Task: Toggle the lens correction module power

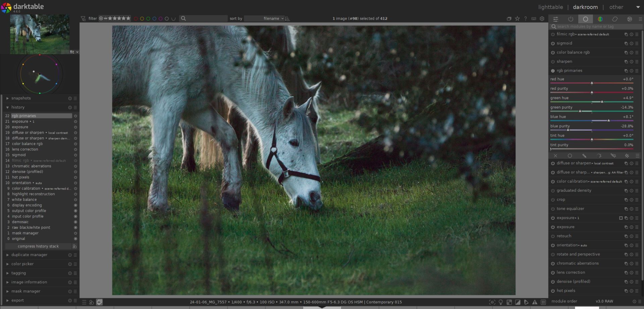Action: (553, 273)
